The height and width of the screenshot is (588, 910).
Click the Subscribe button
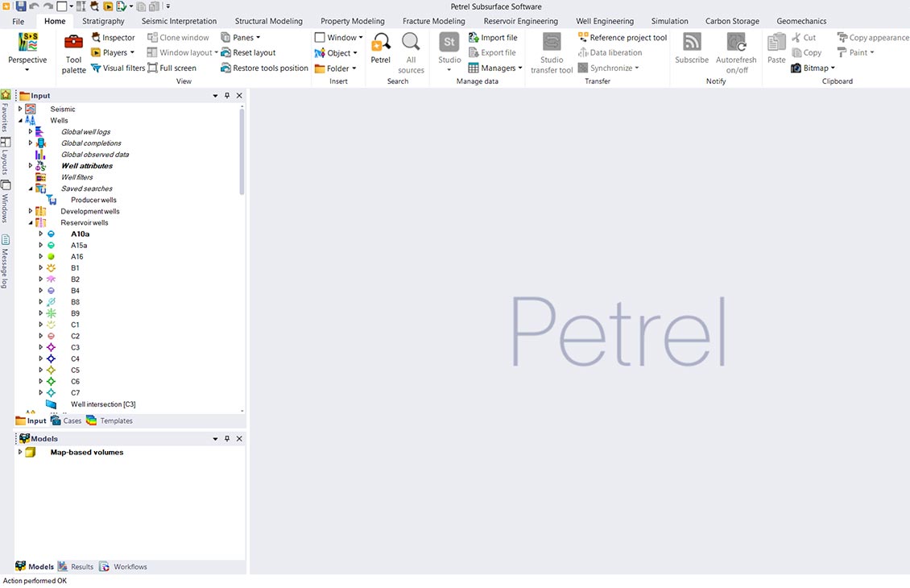(691, 52)
